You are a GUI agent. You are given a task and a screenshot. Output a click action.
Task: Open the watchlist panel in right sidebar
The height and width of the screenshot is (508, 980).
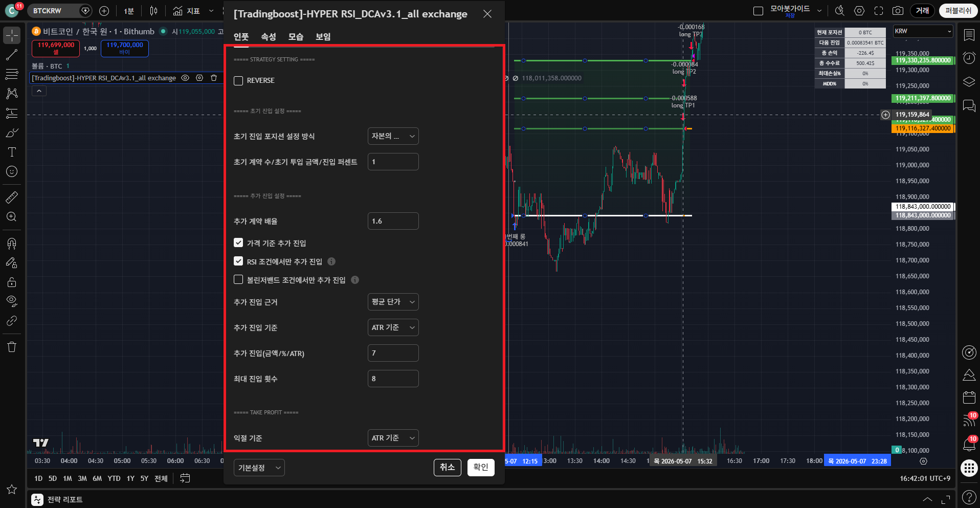(x=969, y=35)
